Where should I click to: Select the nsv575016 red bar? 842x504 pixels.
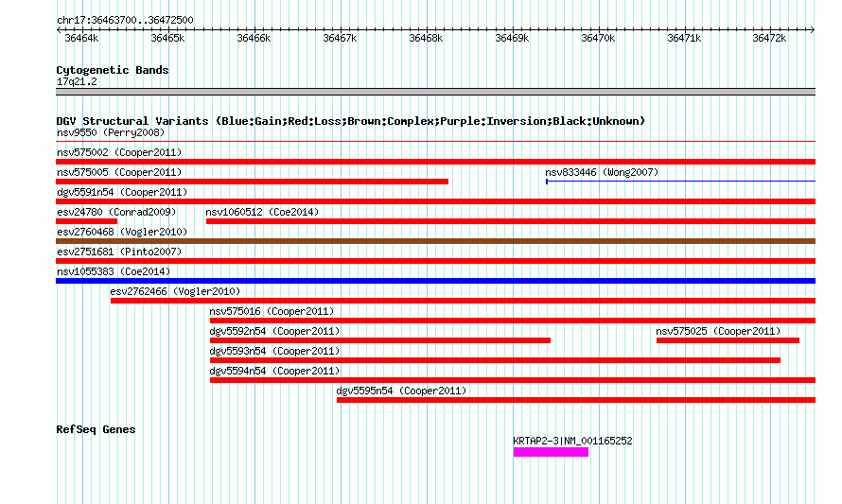pos(512,321)
